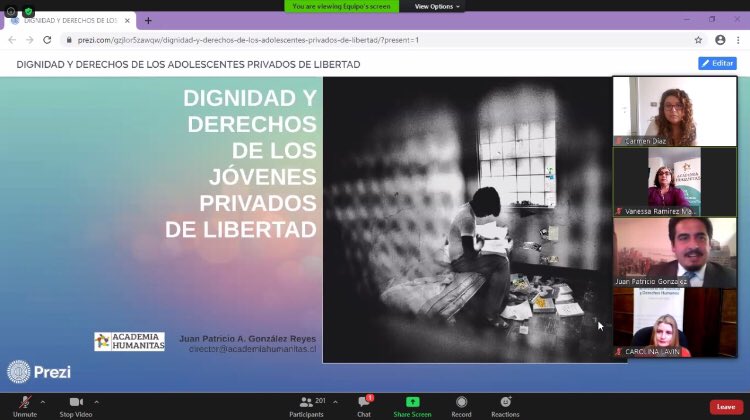Stop Video camera button
Image resolution: width=750 pixels, height=420 pixels.
76,407
